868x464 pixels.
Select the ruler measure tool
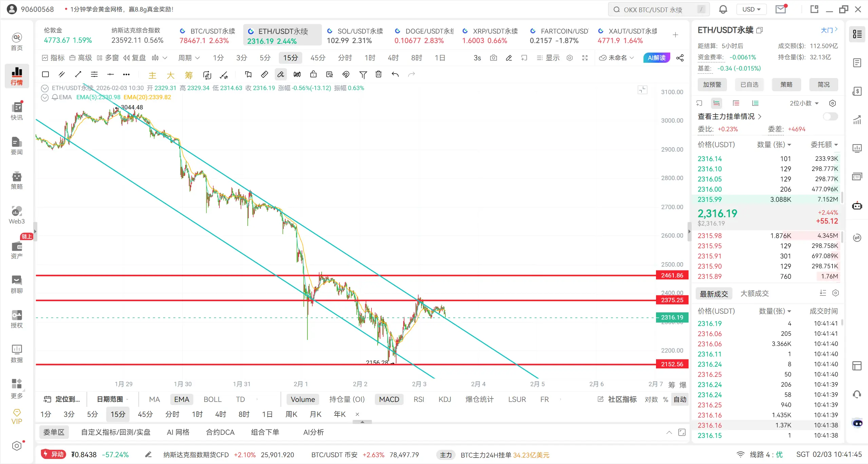coord(264,74)
